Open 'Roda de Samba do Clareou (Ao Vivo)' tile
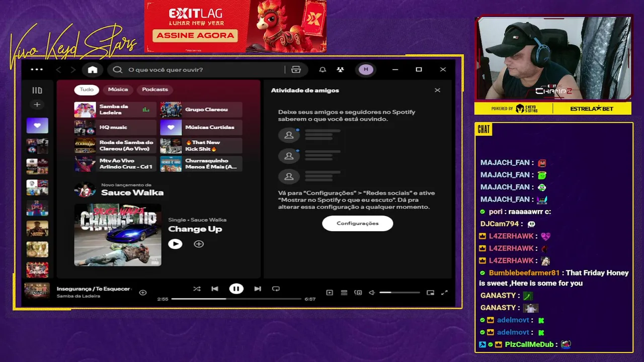 pos(115,146)
